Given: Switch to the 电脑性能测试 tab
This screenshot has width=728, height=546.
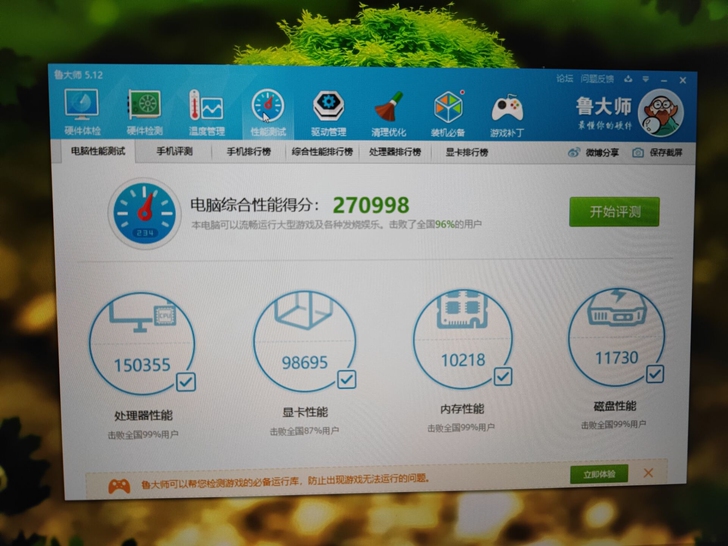Looking at the screenshot, I should pyautogui.click(x=98, y=151).
